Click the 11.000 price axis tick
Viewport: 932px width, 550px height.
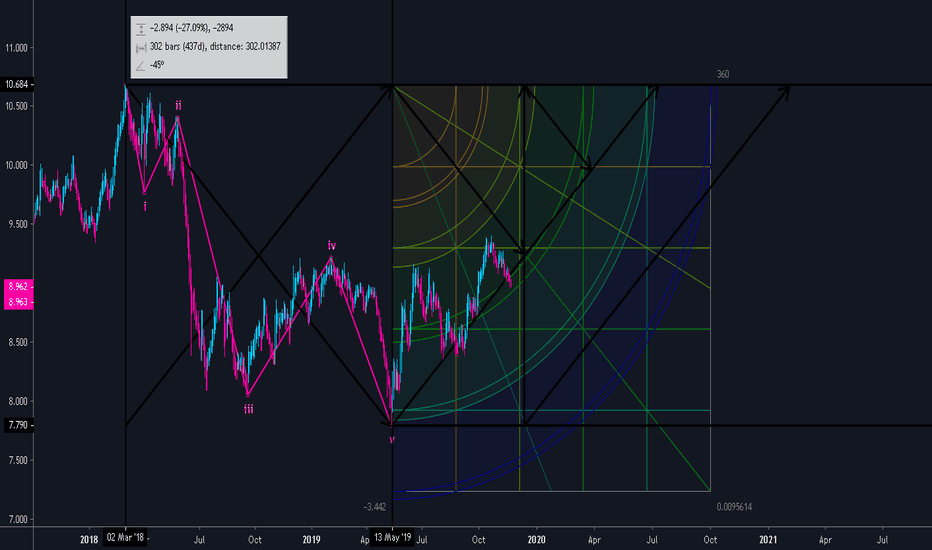[x=17, y=48]
